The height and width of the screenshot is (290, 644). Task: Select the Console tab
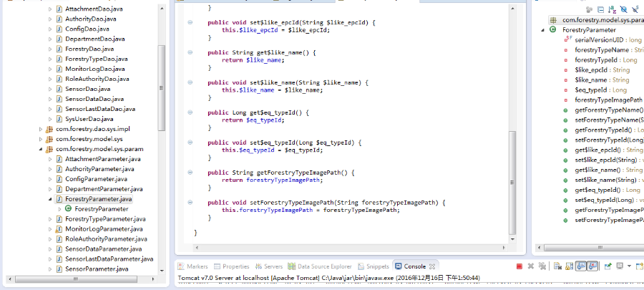pyautogui.click(x=411, y=266)
